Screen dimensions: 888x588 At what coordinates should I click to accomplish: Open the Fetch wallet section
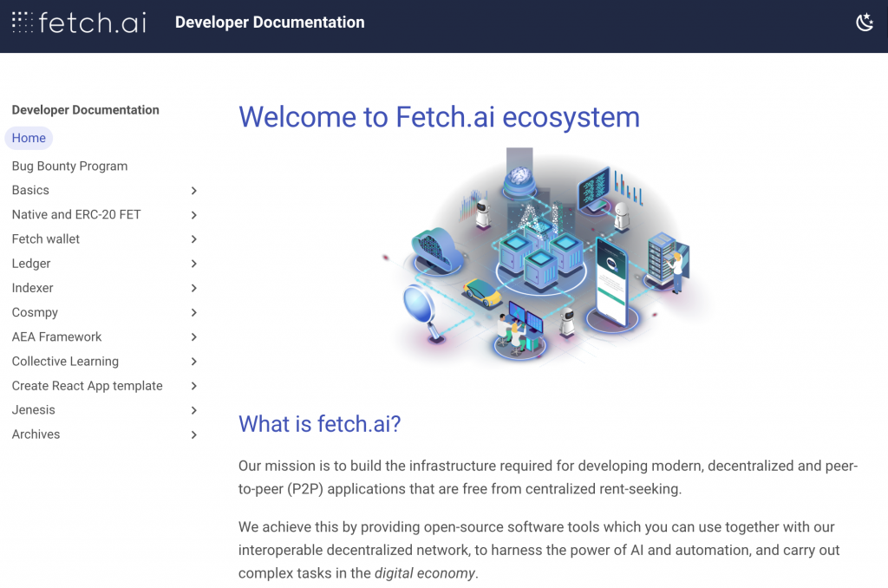(46, 239)
